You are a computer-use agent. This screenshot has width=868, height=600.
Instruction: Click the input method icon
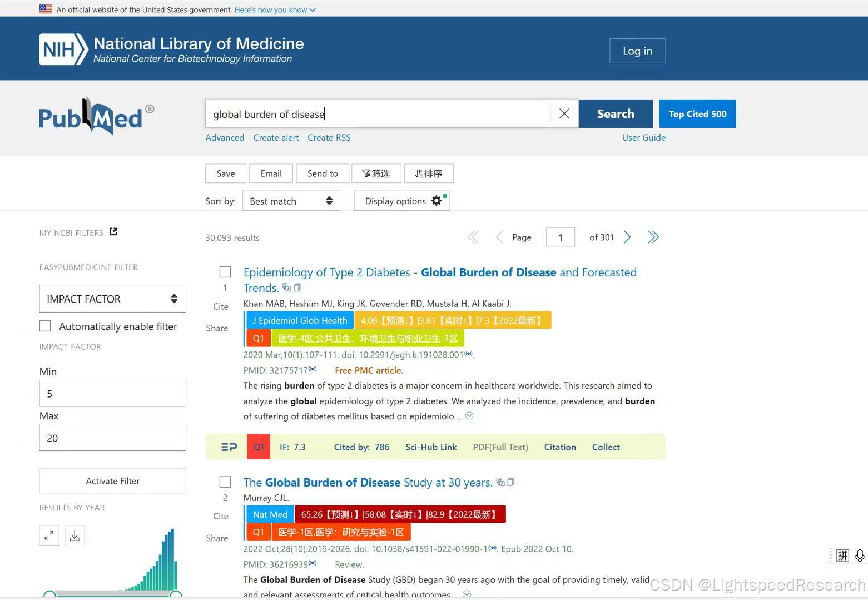(x=842, y=556)
